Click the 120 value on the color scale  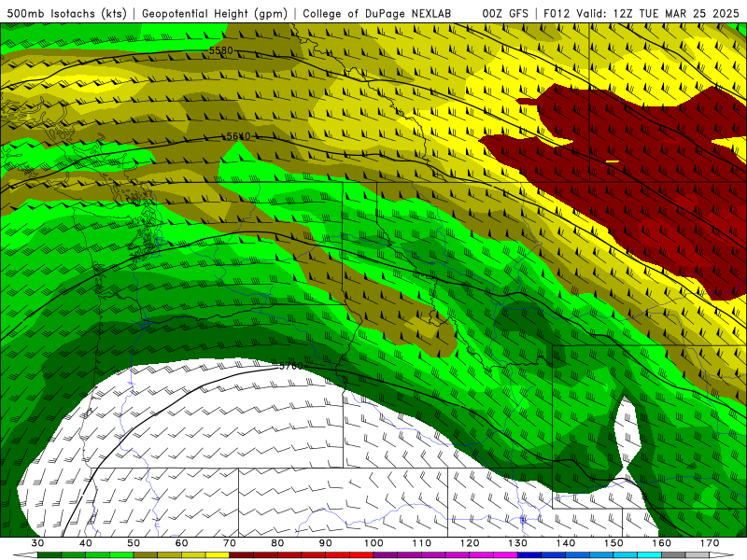tap(470, 543)
